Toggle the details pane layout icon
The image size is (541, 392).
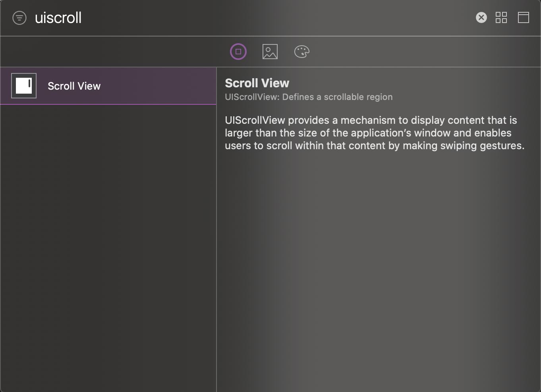click(523, 17)
